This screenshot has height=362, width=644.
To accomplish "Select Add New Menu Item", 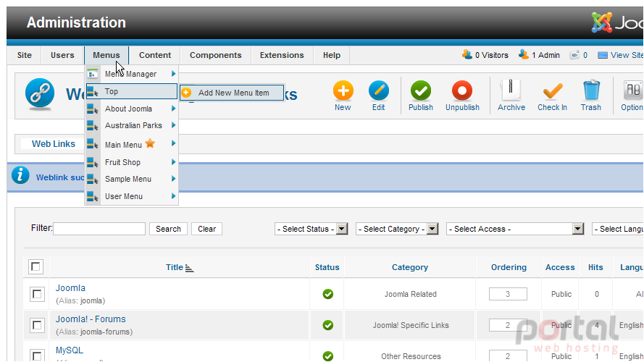I will coord(232,93).
